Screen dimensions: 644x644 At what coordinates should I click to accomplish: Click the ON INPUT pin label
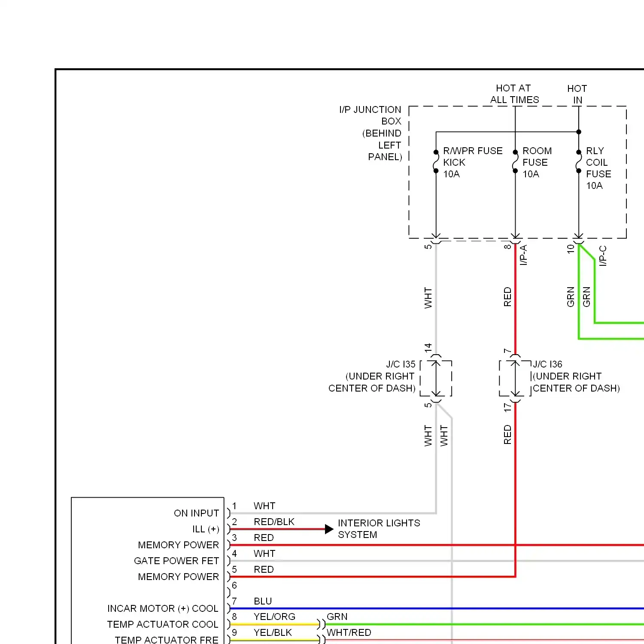(196, 513)
